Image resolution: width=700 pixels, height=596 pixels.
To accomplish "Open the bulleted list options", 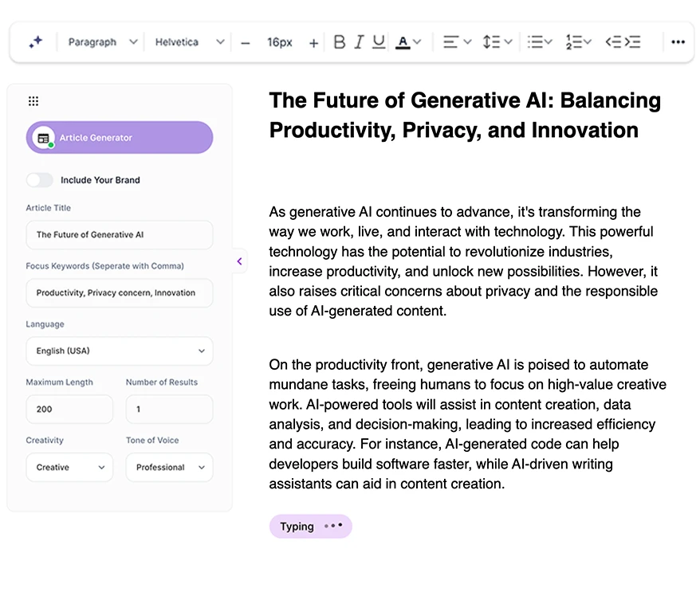I will pos(540,42).
